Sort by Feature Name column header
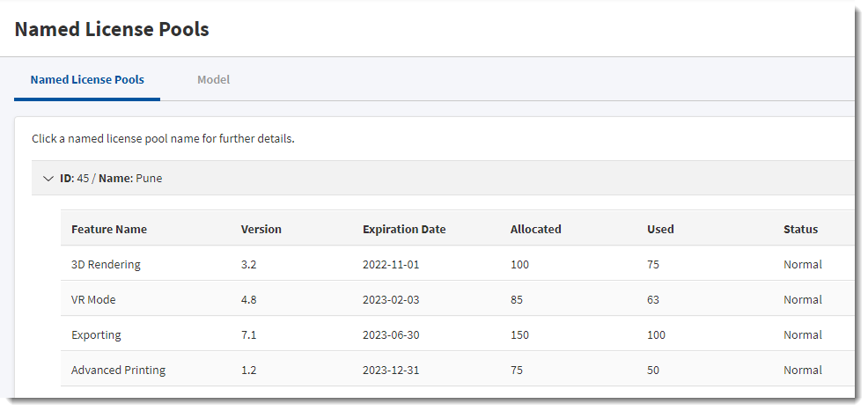The image size is (868, 411). click(109, 230)
